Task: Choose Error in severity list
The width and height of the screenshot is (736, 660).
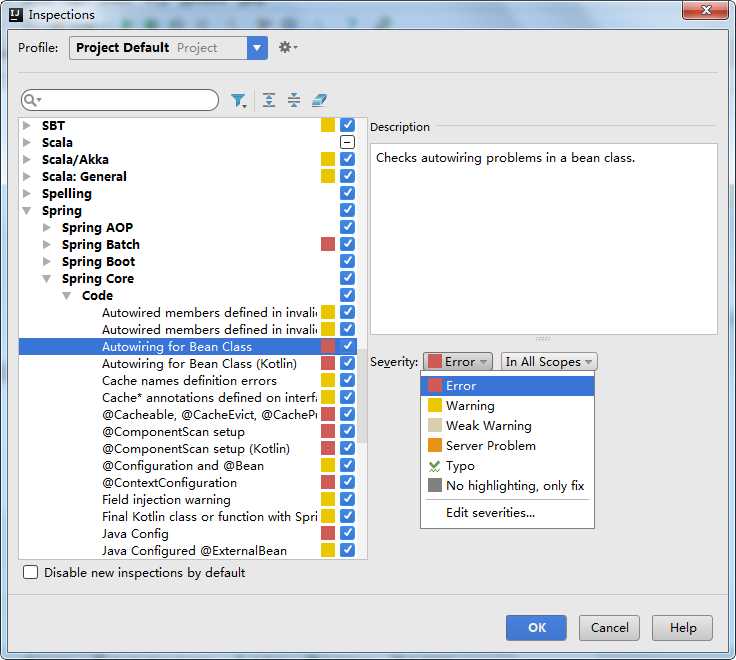Action: pos(507,386)
